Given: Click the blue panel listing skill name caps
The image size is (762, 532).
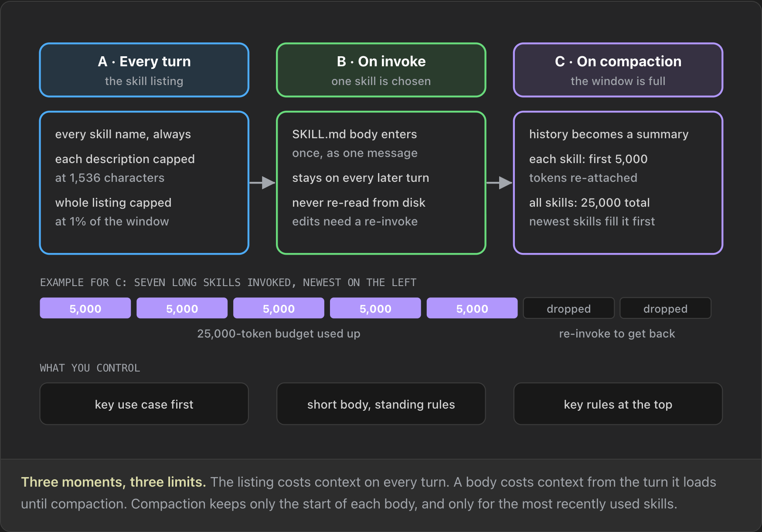Looking at the screenshot, I should [144, 183].
